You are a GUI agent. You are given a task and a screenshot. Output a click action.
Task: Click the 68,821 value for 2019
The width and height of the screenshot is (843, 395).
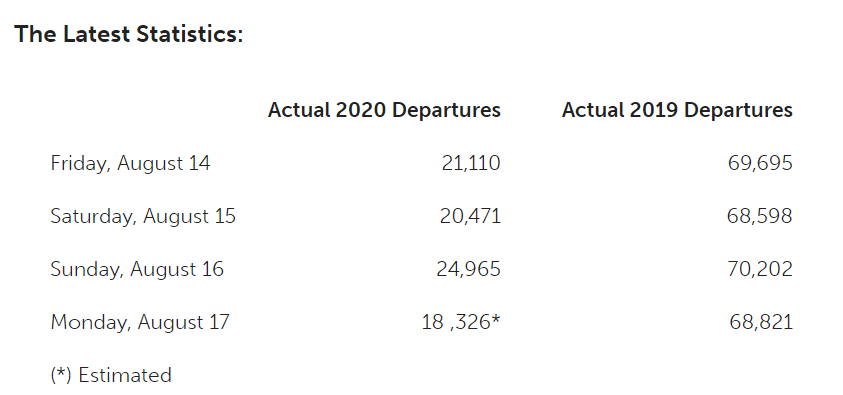761,322
